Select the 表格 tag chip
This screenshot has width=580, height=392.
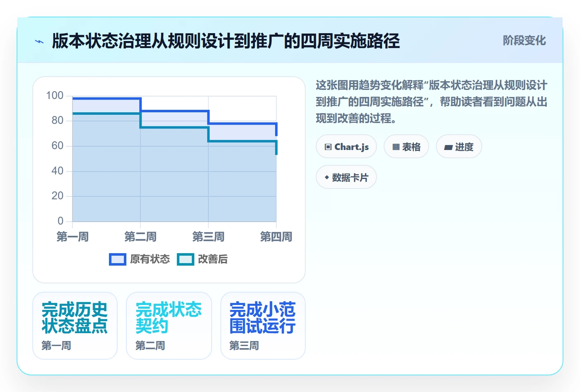coord(406,147)
